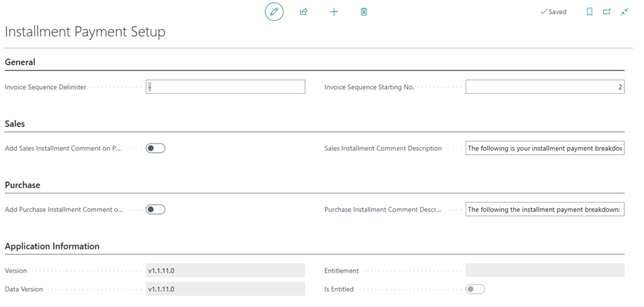Click the Data Version label

pos(24,289)
